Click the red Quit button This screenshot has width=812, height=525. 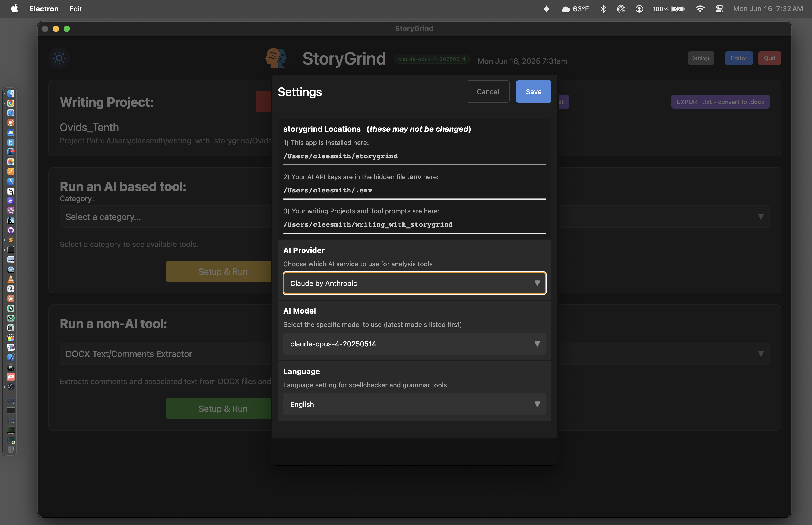click(769, 58)
